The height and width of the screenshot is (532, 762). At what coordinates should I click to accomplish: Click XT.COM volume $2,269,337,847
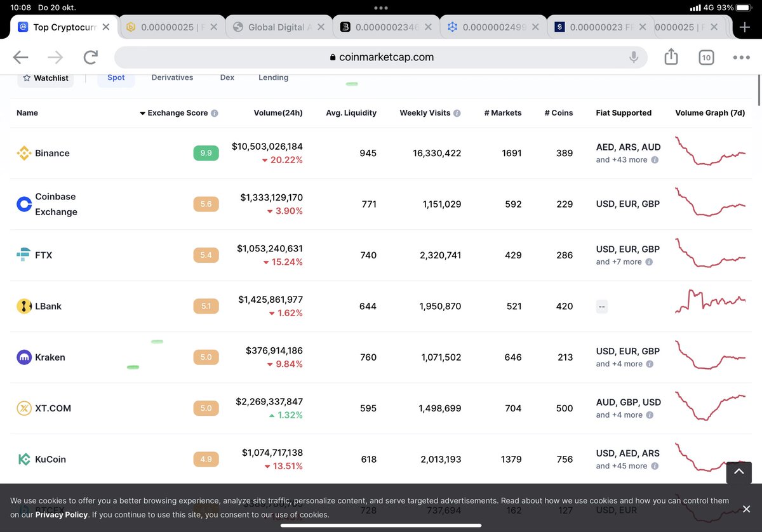269,401
